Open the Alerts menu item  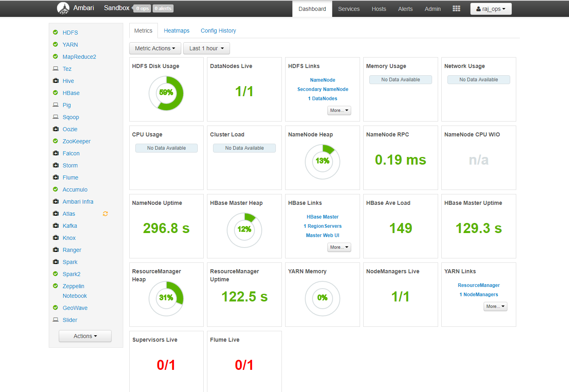pos(406,9)
